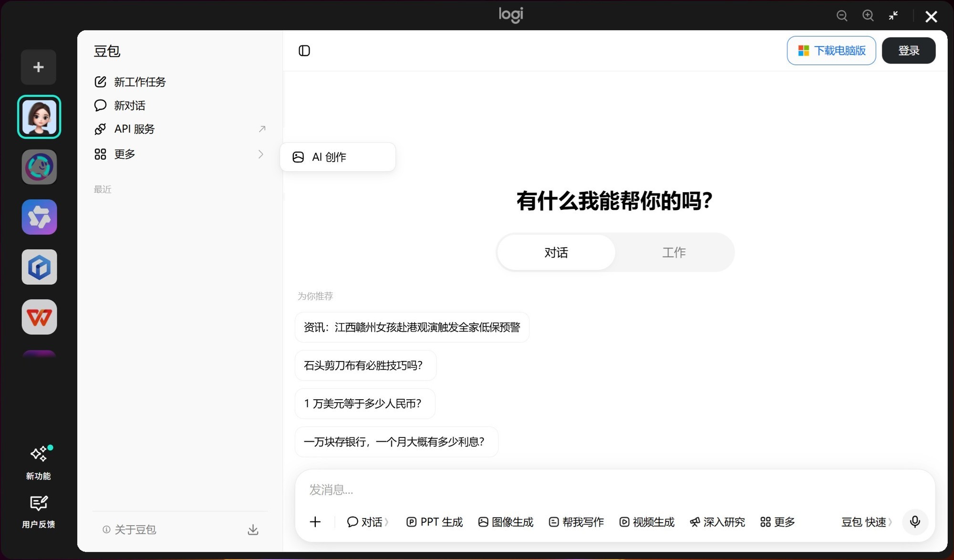Screen dimensions: 954x560
Task: Select 帮我写作 tool
Action: 576,522
